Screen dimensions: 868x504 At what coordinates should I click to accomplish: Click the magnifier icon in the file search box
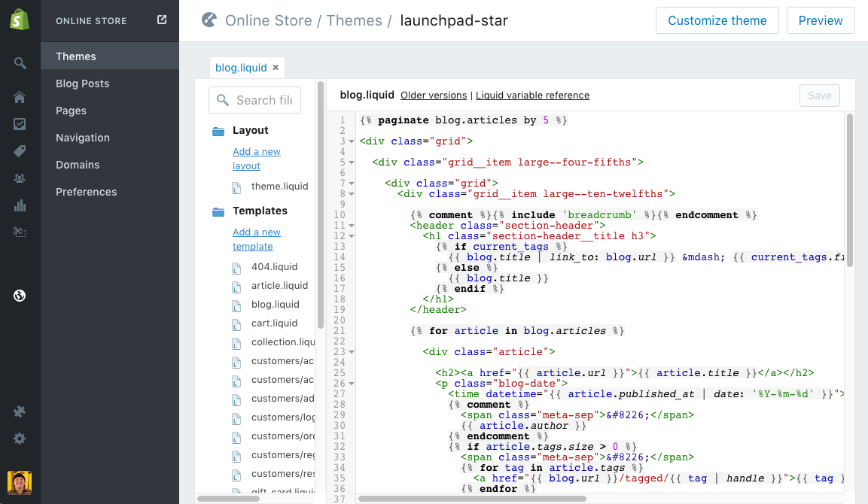223,100
